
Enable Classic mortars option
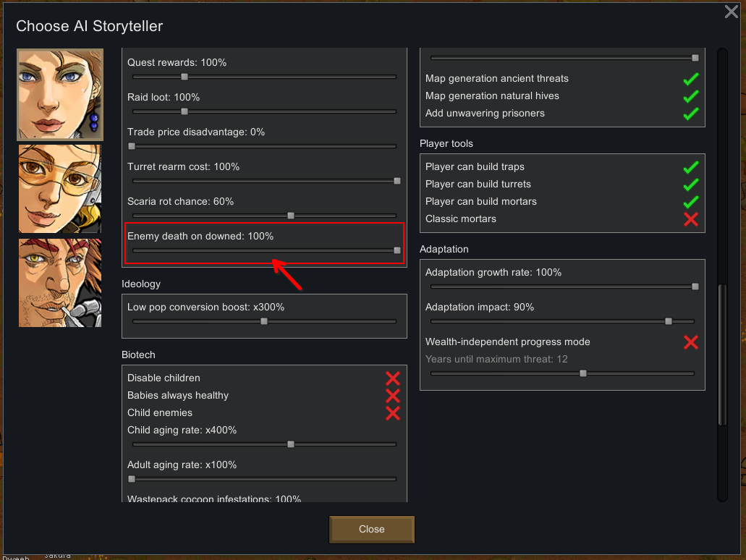click(690, 219)
